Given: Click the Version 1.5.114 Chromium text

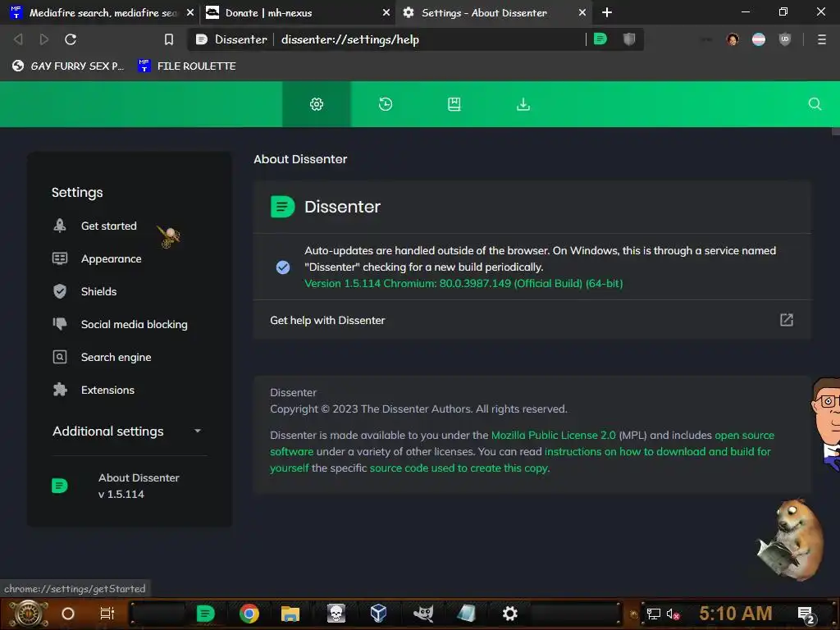Looking at the screenshot, I should click(463, 283).
